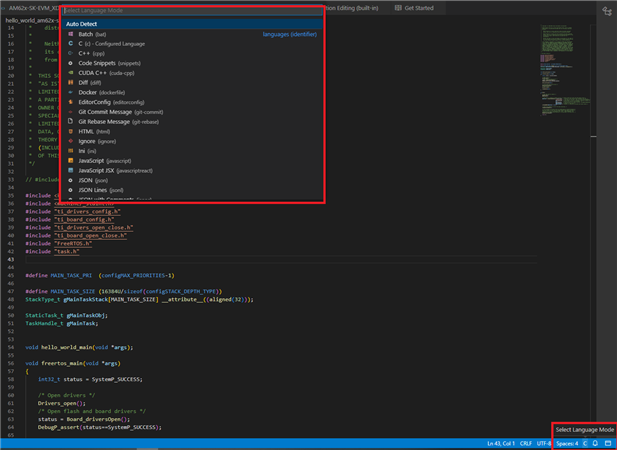Select Ini (ini) language mode
Viewport: 617px width, 450px height.
tap(192, 151)
